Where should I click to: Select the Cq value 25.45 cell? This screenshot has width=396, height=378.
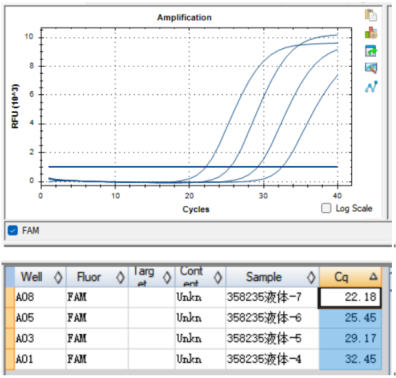[x=350, y=318]
